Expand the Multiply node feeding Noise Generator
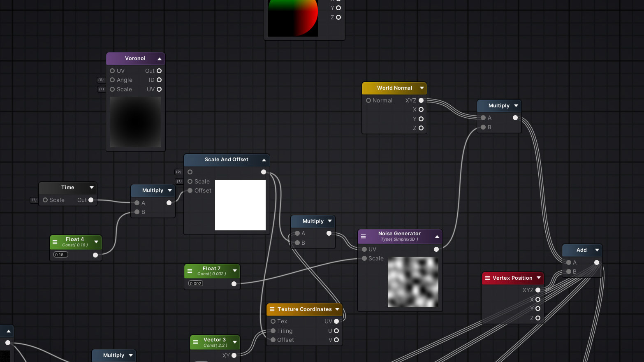The image size is (644, 362). pyautogui.click(x=330, y=221)
